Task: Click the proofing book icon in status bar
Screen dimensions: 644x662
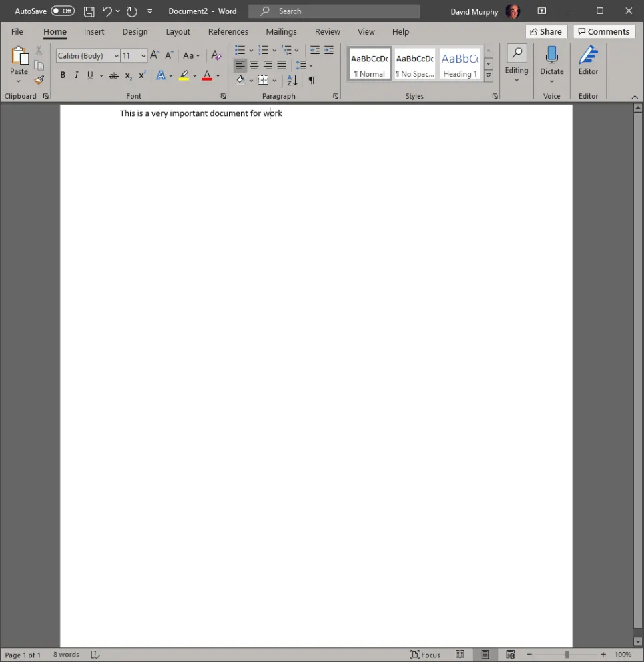Action: pyautogui.click(x=95, y=655)
